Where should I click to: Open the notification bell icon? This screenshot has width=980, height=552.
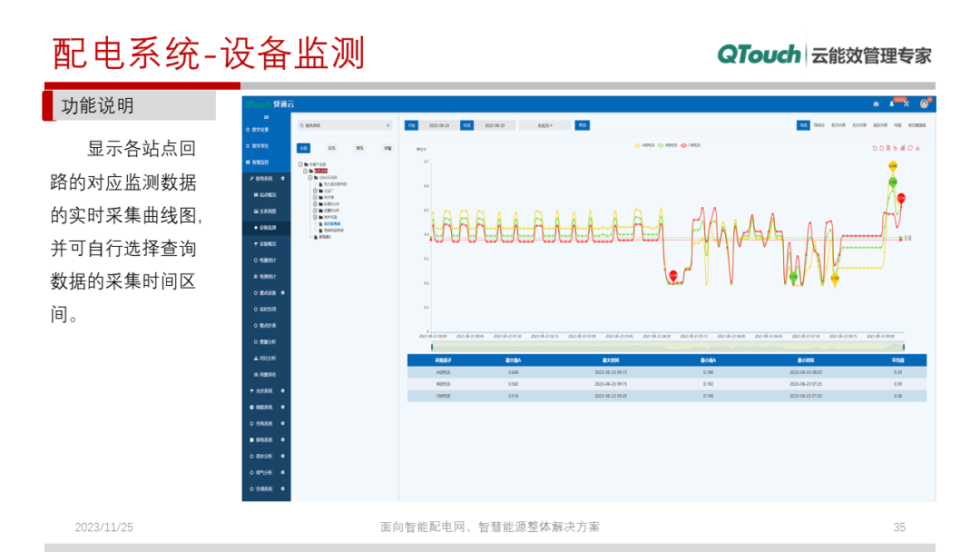click(x=892, y=103)
